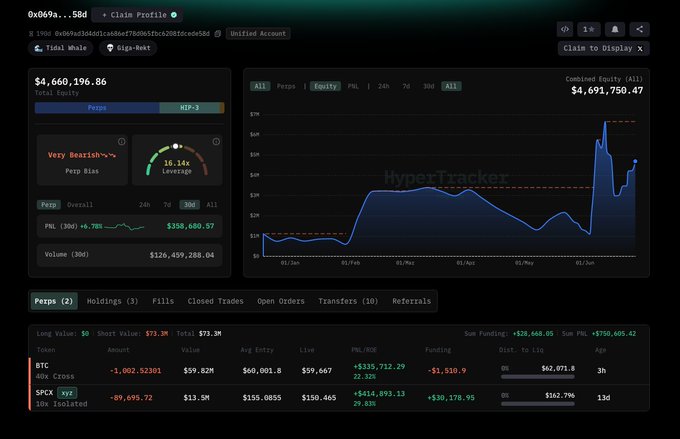
Task: Open the Fills tab
Action: pos(163,301)
